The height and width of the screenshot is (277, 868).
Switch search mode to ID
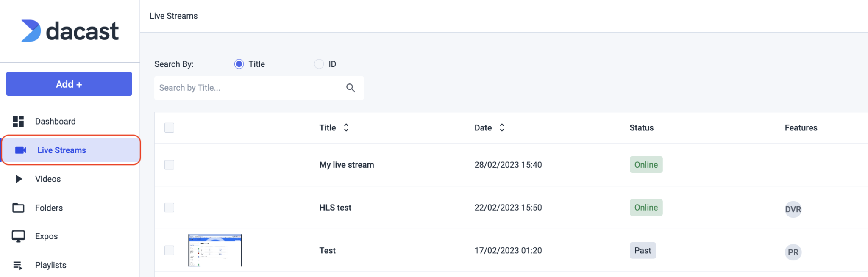tap(318, 64)
